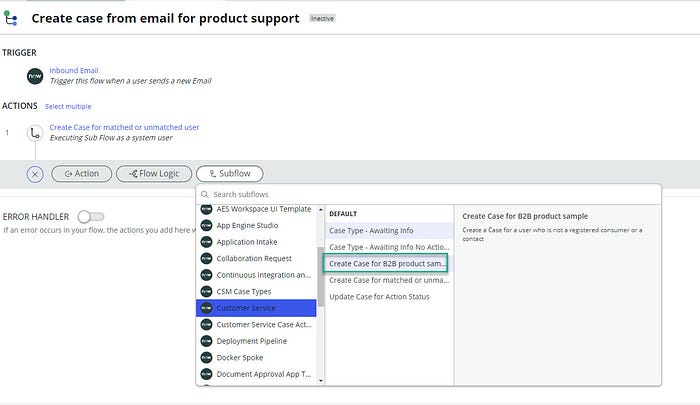Click the subflow step icon for action 1
700x405 pixels.
tap(35, 132)
